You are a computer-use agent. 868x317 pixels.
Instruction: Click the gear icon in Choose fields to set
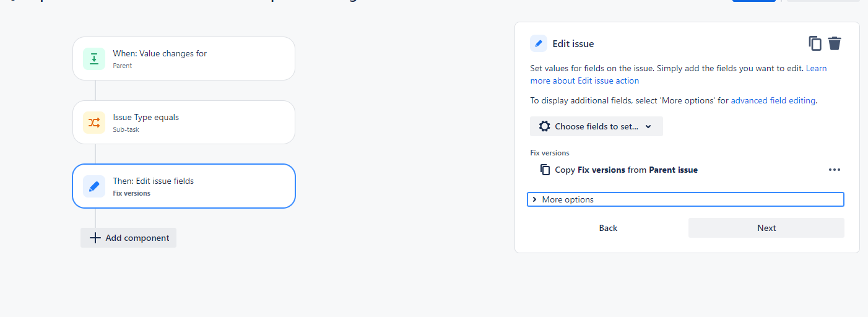(x=544, y=126)
